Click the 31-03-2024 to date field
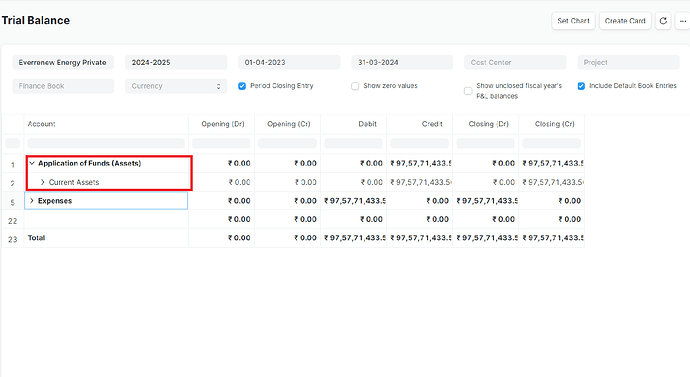This screenshot has width=690, height=377. tap(402, 62)
